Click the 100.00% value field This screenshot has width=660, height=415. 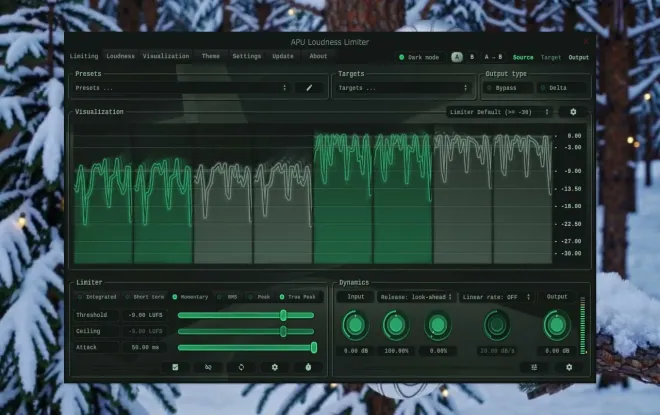pyautogui.click(x=396, y=351)
